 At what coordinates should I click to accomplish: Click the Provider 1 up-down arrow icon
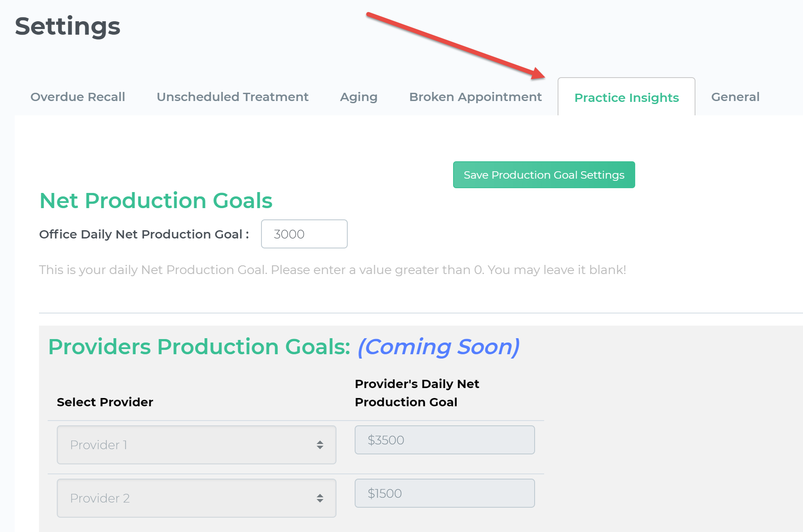320,445
